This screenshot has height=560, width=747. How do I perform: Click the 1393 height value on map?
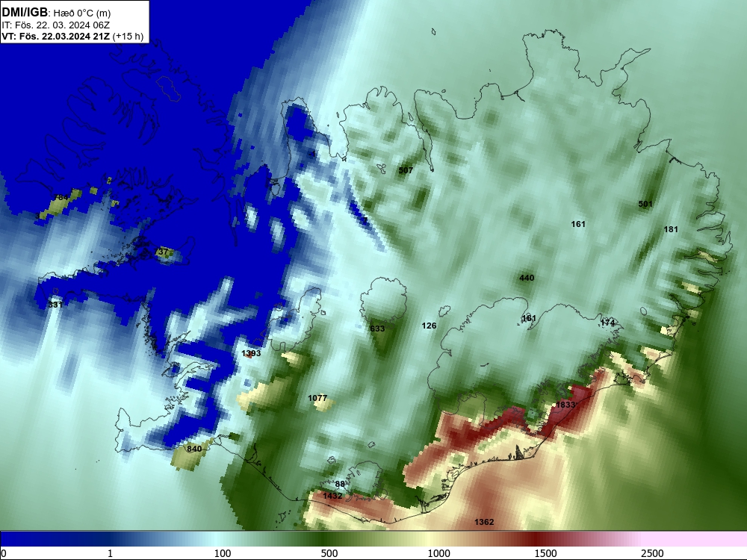coord(251,353)
